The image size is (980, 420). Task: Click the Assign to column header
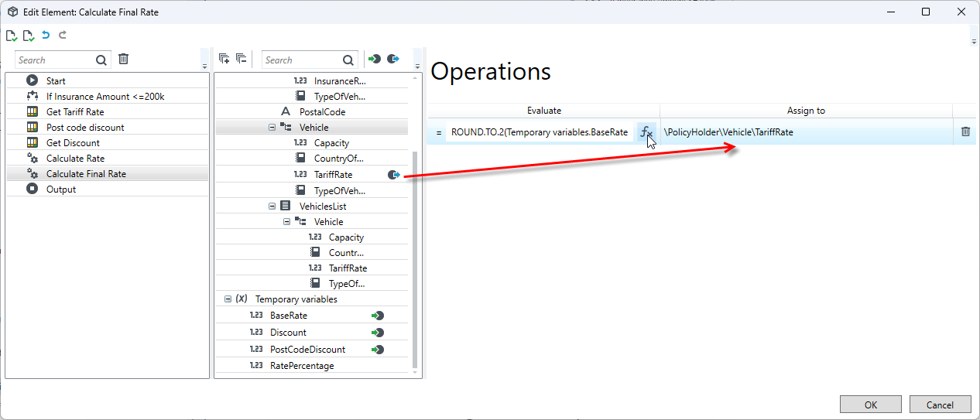tap(806, 111)
